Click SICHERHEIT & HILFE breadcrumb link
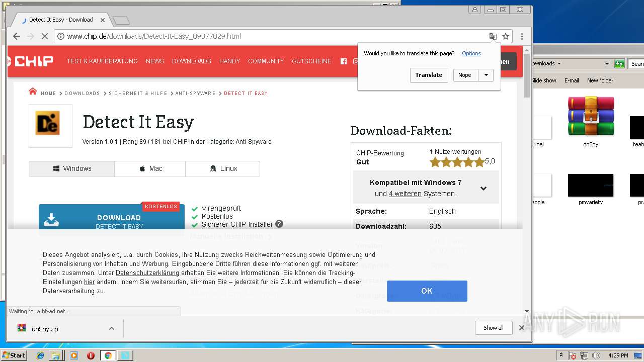This screenshot has width=644, height=362. point(138,94)
